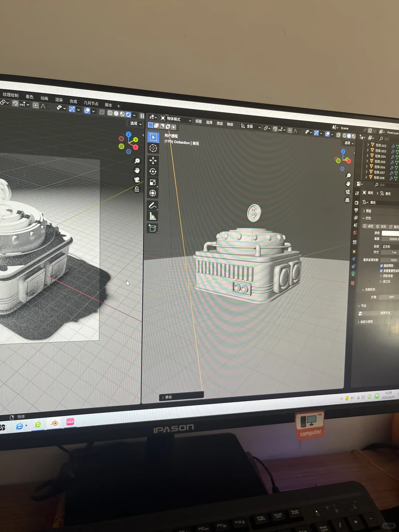Click pan hand icon in right viewport
This screenshot has width=399, height=532.
pos(348,184)
